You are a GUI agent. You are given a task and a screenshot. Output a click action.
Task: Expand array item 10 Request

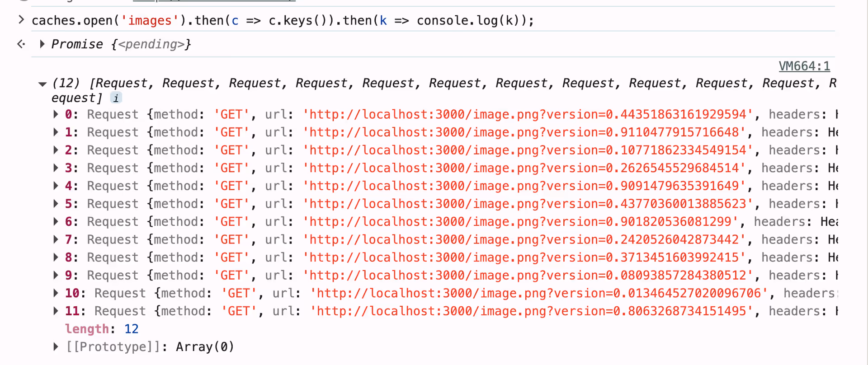coord(56,293)
